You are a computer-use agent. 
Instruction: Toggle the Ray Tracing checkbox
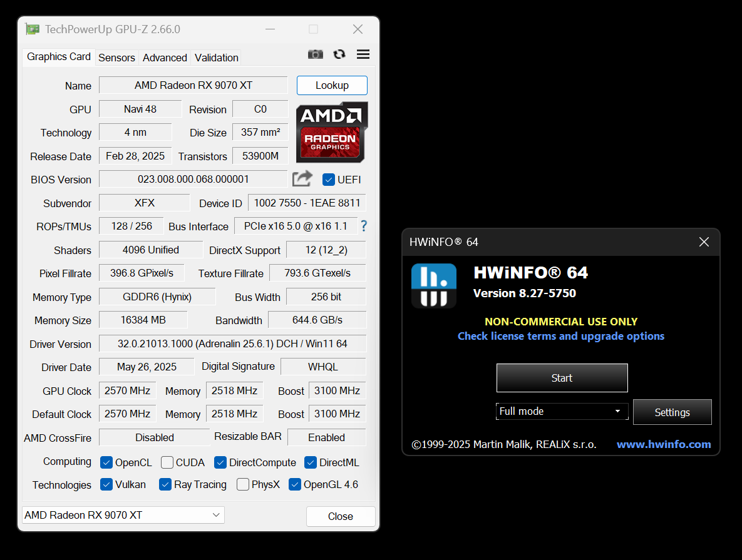click(165, 484)
